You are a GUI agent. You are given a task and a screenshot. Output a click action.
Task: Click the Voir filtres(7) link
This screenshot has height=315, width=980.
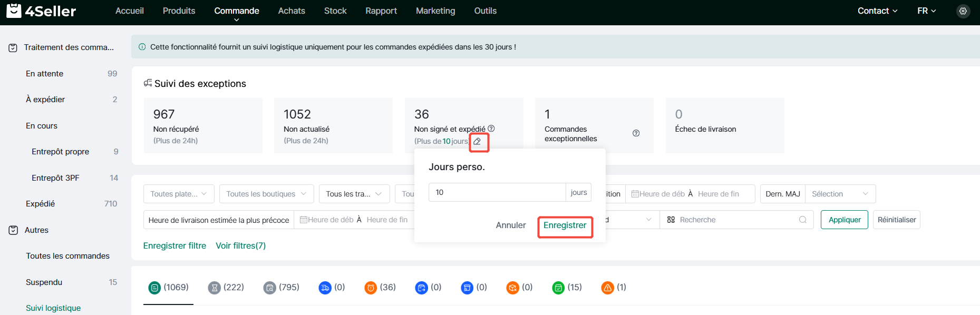240,246
